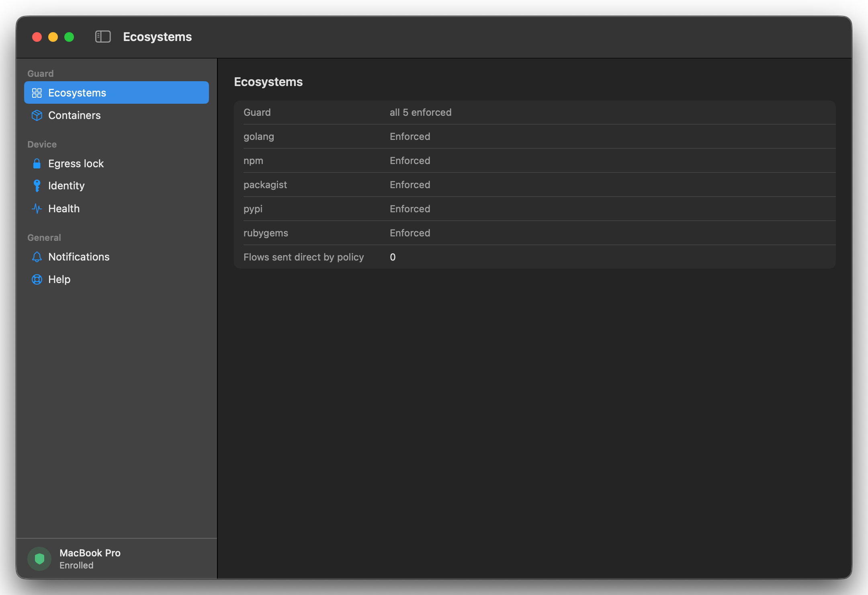Open the Health page
The height and width of the screenshot is (595, 868).
pyautogui.click(x=117, y=208)
